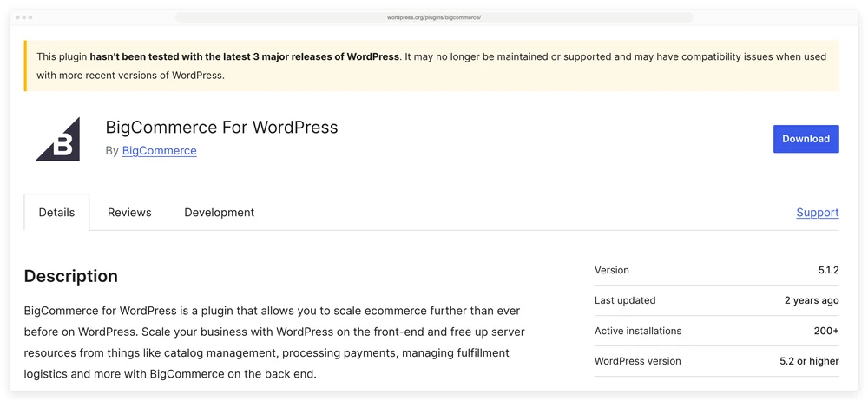Open the Development tab
Screen dimensions: 868x401
pyautogui.click(x=220, y=212)
